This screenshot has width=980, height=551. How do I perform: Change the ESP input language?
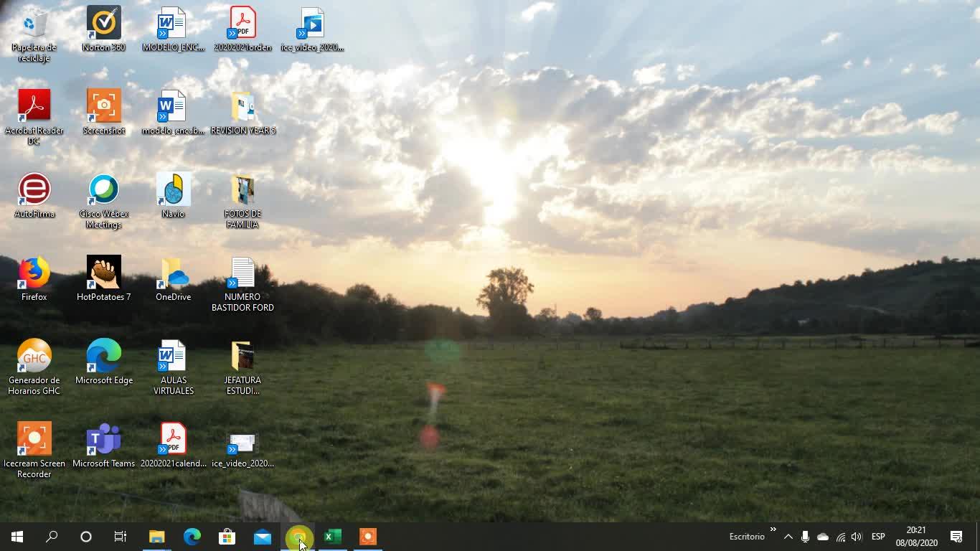pos(878,537)
